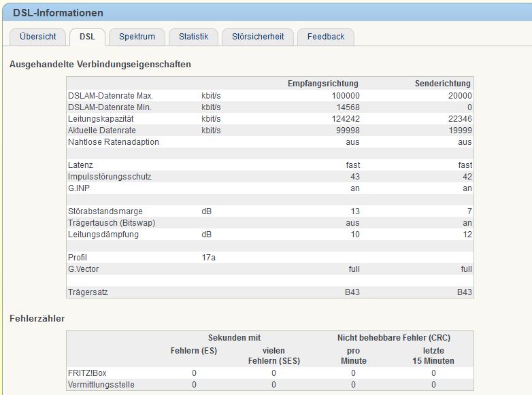The width and height of the screenshot is (532, 395).
Task: Switch to the Übersicht tab
Action: (38, 37)
